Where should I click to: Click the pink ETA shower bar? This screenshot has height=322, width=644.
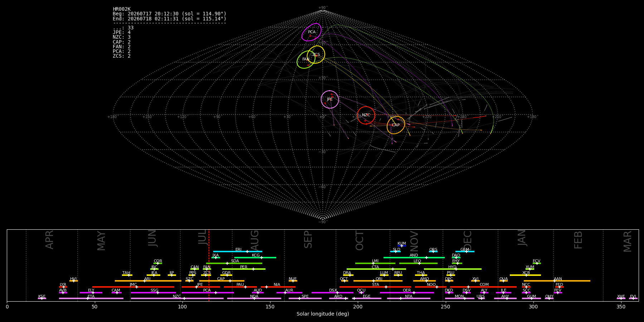pyautogui.click(x=91, y=298)
